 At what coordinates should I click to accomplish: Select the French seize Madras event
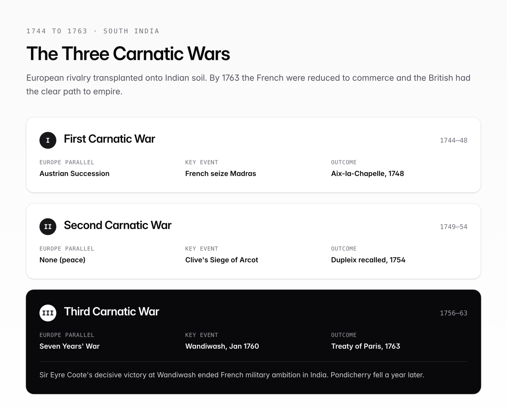point(221,173)
